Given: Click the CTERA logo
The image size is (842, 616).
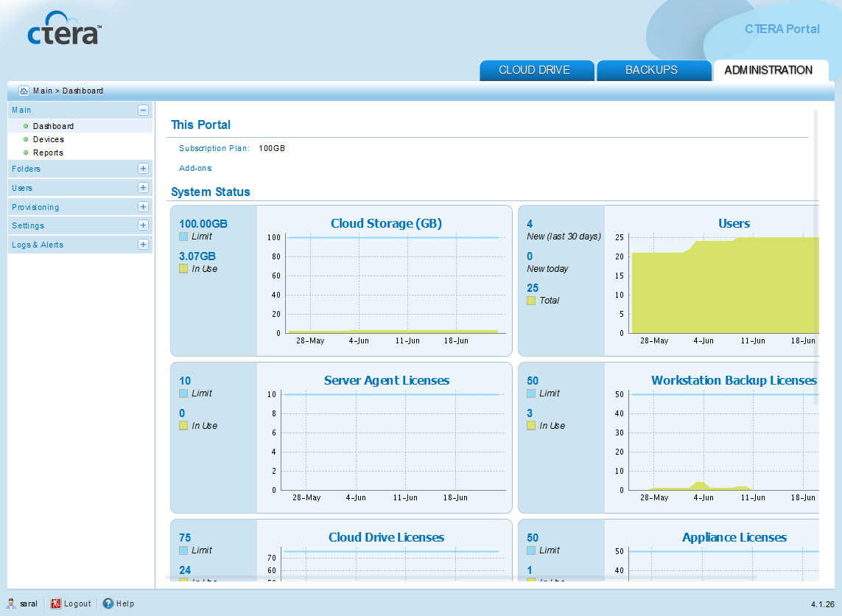Looking at the screenshot, I should pos(64,29).
